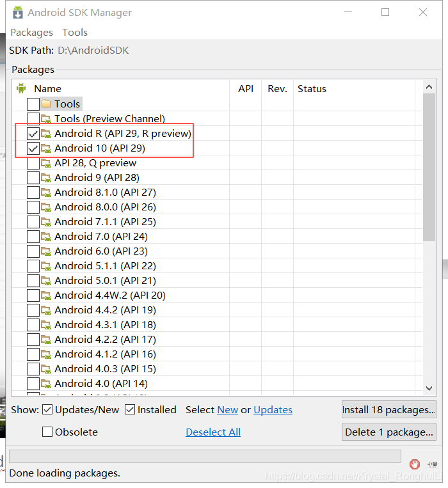Click the Android SDK Manager title bar icon
Screen dimensions: 448x488
tap(18, 12)
